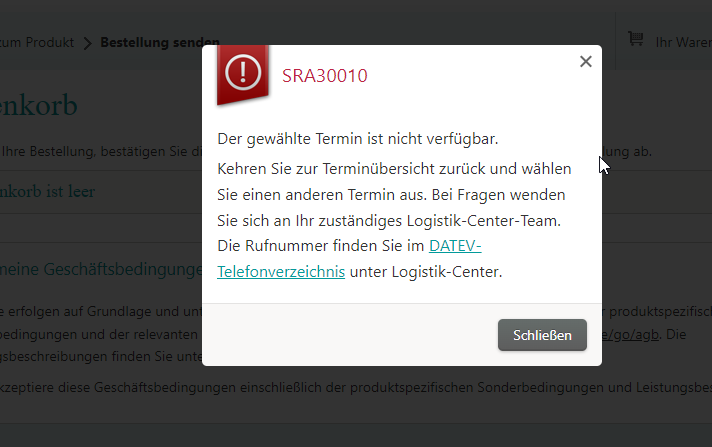The image size is (712, 447).
Task: Click 'Kehren Sie zur Terminübersicht zurück' text
Action: (351, 169)
